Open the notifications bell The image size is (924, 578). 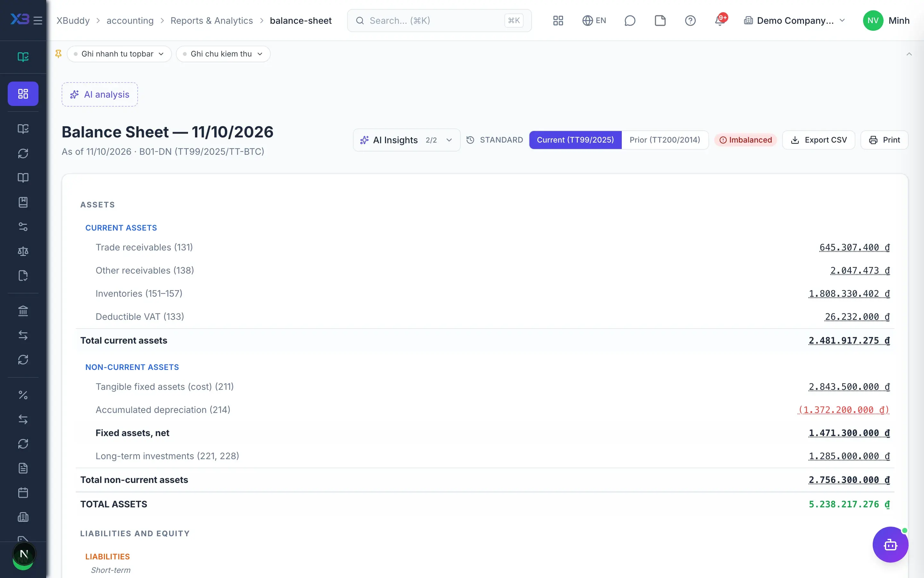(x=720, y=20)
